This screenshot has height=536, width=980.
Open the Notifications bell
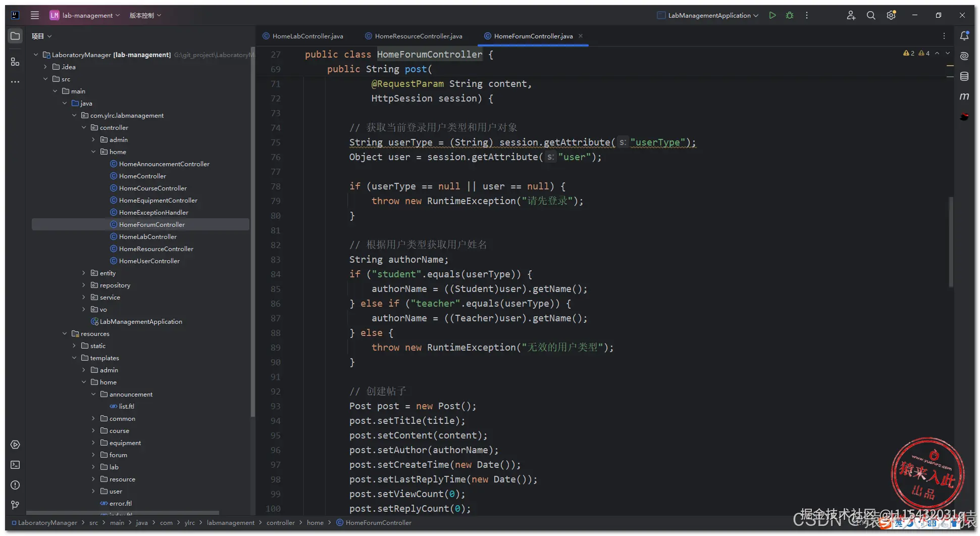point(964,35)
